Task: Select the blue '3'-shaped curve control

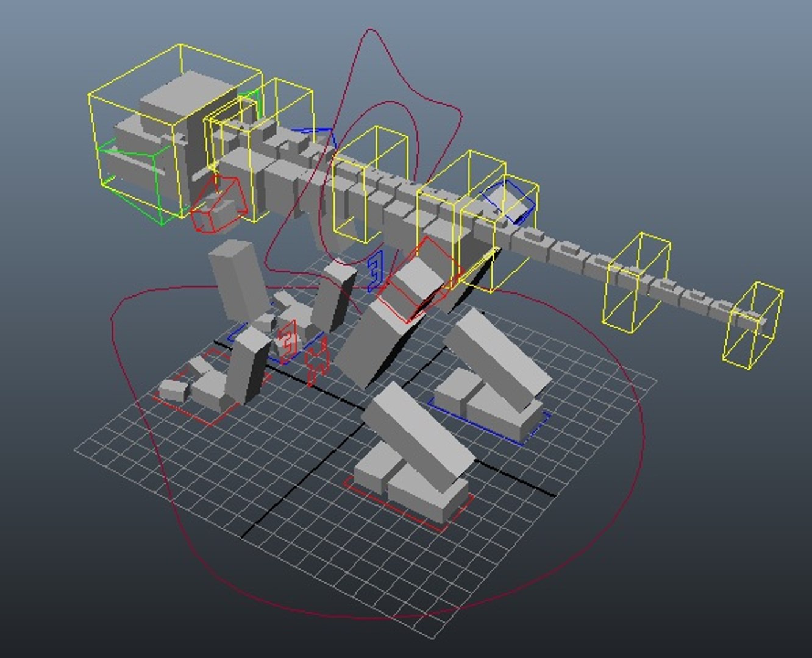Action: (376, 271)
